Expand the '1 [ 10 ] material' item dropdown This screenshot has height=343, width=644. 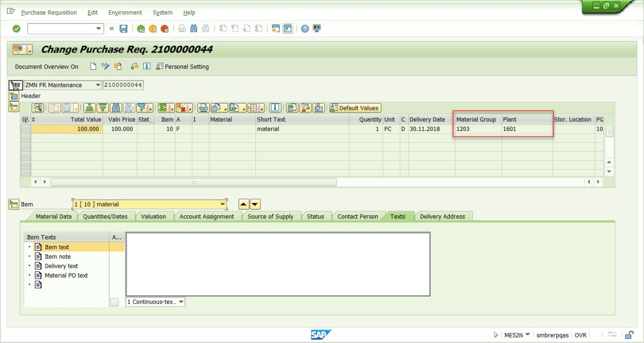click(x=223, y=204)
